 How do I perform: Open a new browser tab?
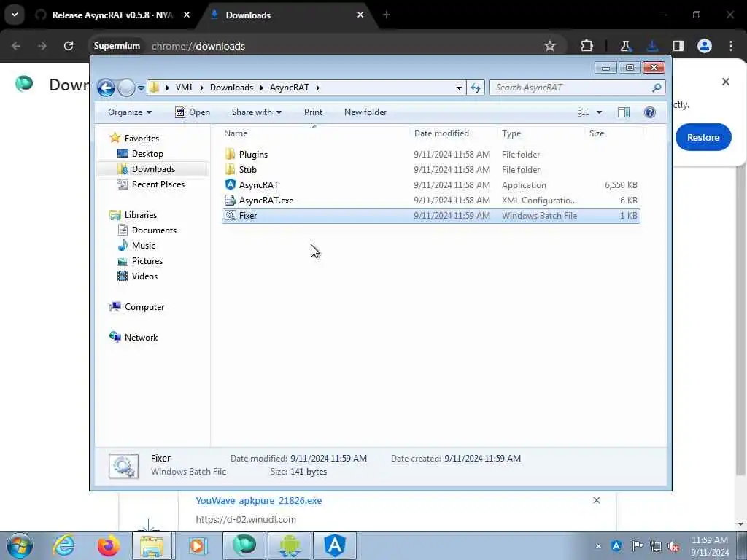(x=387, y=15)
